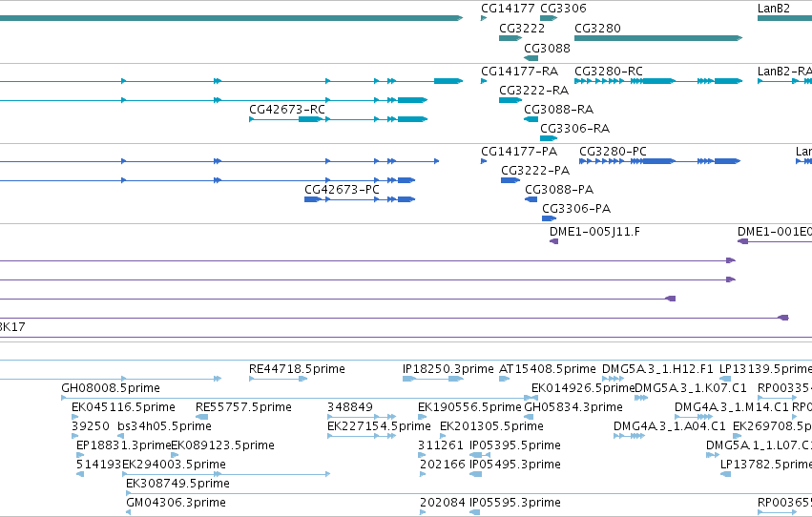Select the CG14177 gene label
The height and width of the screenshot is (517, 812).
[x=508, y=9]
